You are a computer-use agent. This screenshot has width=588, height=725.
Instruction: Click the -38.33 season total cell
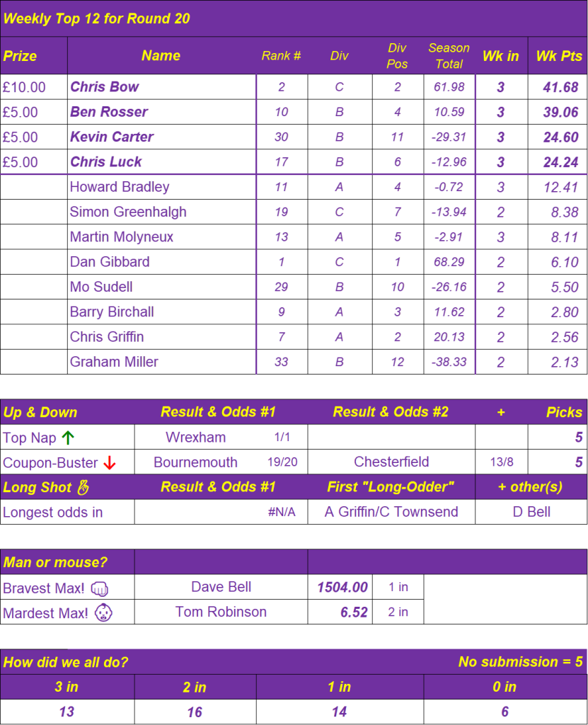coord(449,362)
